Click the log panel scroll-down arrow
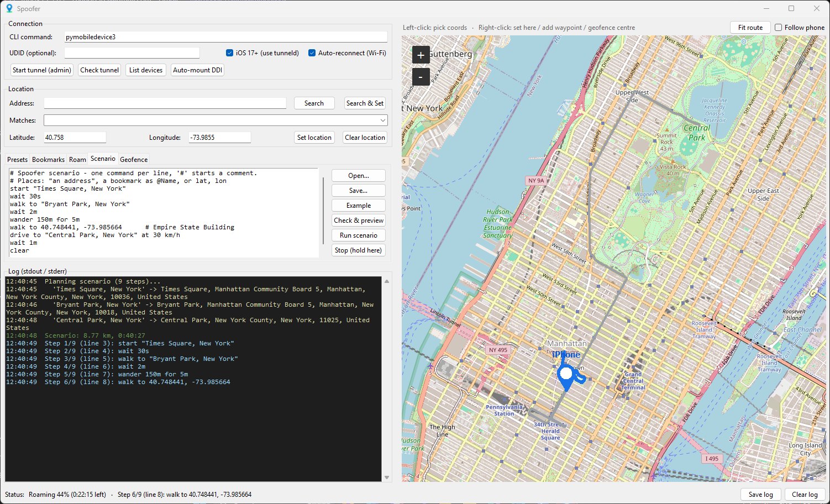 [387, 477]
